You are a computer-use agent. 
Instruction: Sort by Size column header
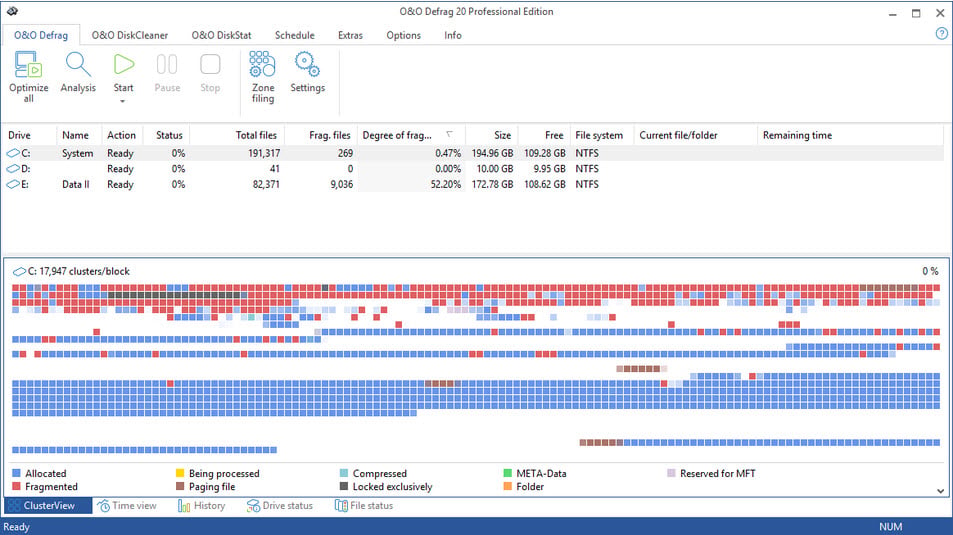491,135
